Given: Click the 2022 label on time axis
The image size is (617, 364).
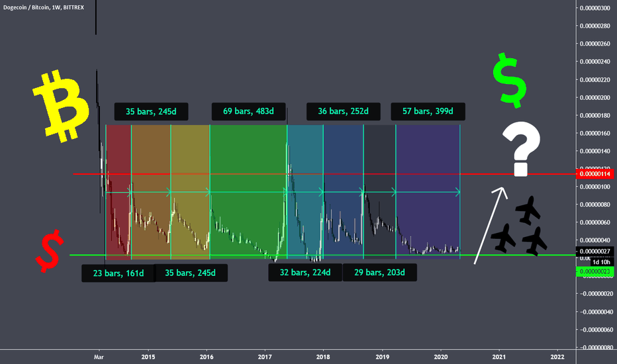Looking at the screenshot, I should (x=557, y=357).
